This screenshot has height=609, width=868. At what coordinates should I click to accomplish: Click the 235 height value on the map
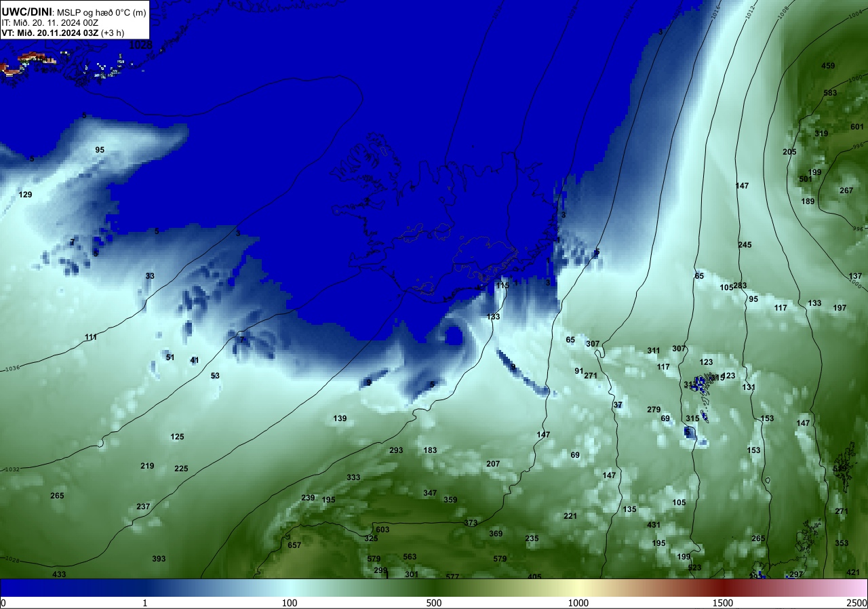pos(532,538)
